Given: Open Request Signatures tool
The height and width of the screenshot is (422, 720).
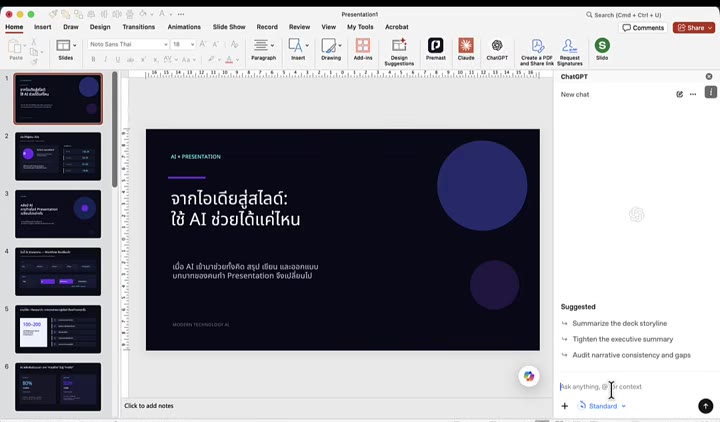Looking at the screenshot, I should coord(569,52).
